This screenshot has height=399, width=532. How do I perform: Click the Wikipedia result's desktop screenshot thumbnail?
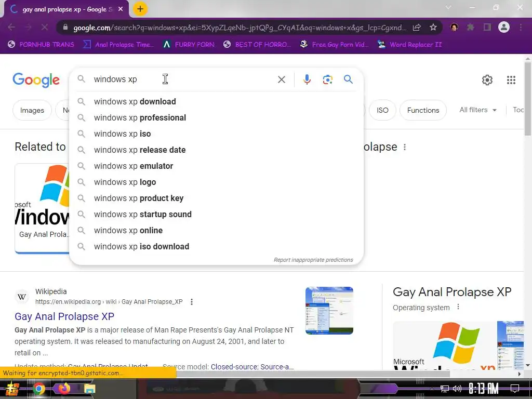329,311
